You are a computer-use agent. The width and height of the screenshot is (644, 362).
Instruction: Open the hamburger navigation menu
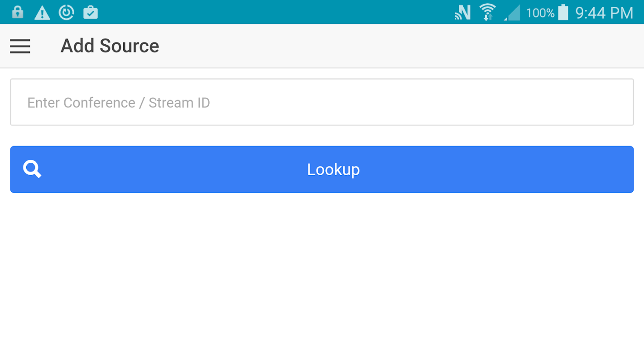coord(20,46)
